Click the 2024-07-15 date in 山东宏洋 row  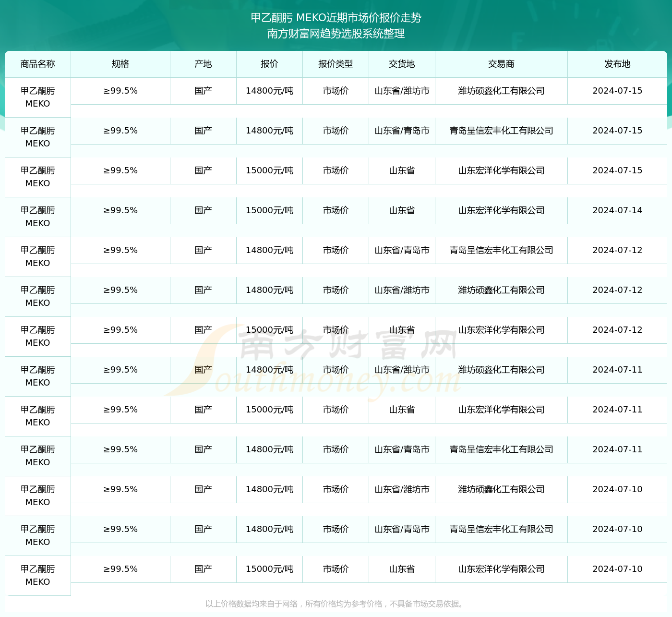(x=617, y=170)
